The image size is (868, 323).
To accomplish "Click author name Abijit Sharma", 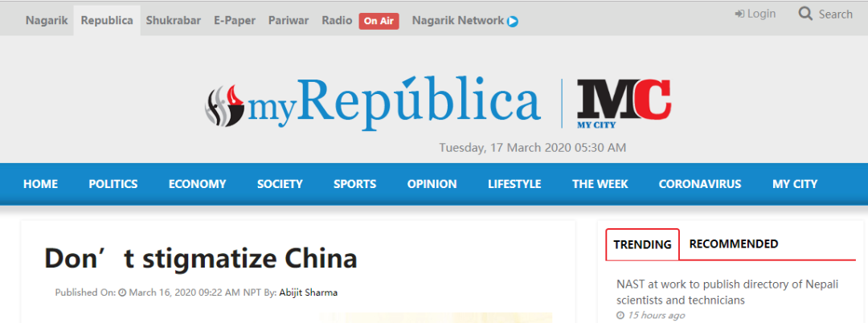I will coord(309,292).
